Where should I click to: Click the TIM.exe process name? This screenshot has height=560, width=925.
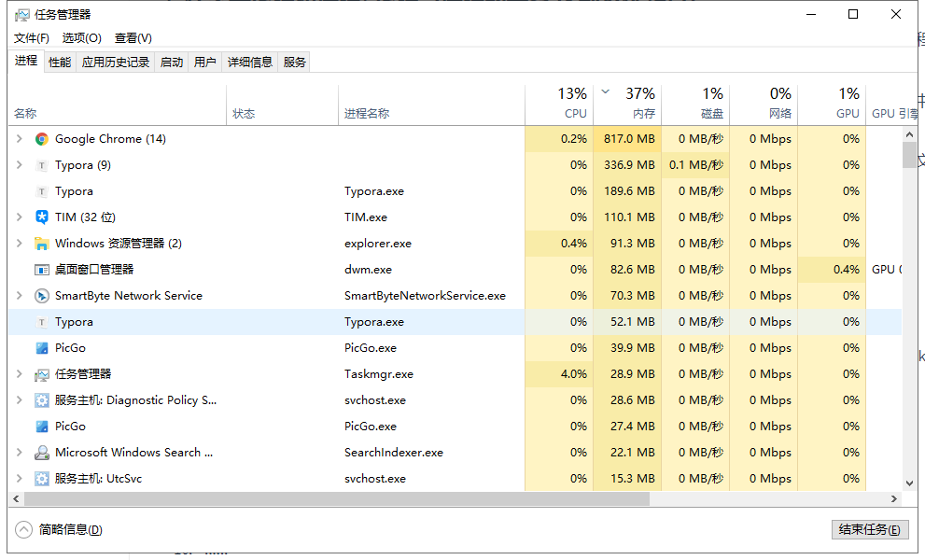click(366, 217)
